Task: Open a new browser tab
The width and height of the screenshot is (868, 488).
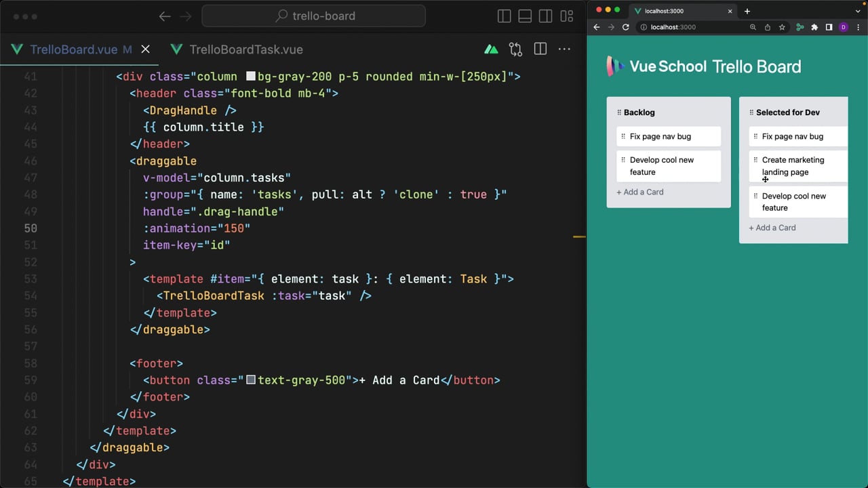Action: [747, 11]
